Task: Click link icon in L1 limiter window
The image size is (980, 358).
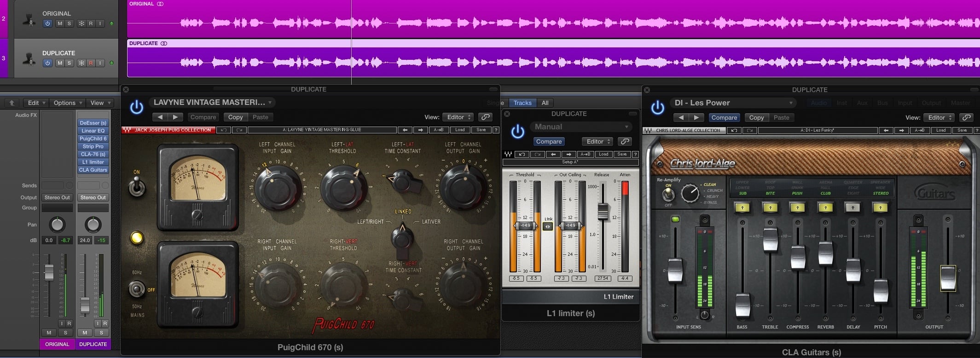Action: [x=625, y=141]
